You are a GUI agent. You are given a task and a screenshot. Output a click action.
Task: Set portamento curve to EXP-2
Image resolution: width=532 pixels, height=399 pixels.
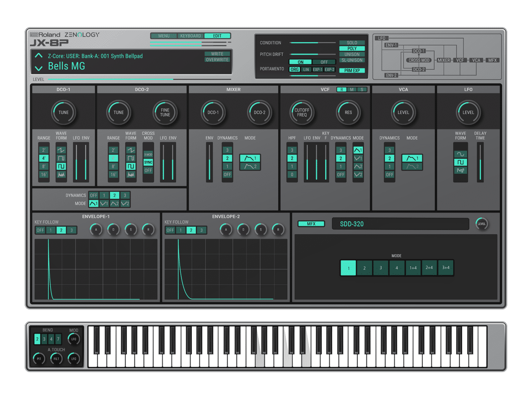tap(330, 69)
